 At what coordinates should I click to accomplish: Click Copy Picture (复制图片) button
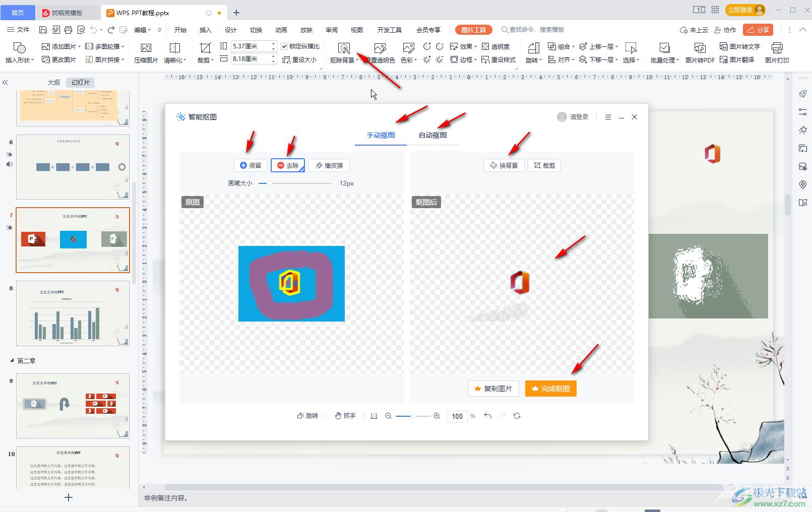tap(493, 389)
